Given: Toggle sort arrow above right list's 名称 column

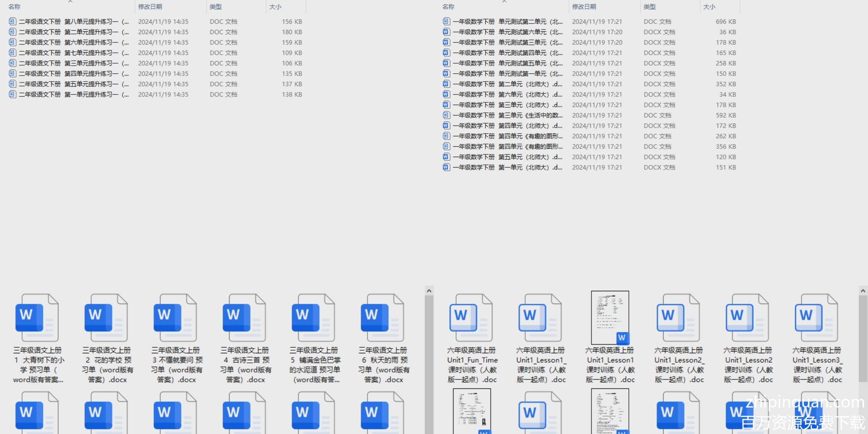Looking at the screenshot, I should tap(504, 2).
